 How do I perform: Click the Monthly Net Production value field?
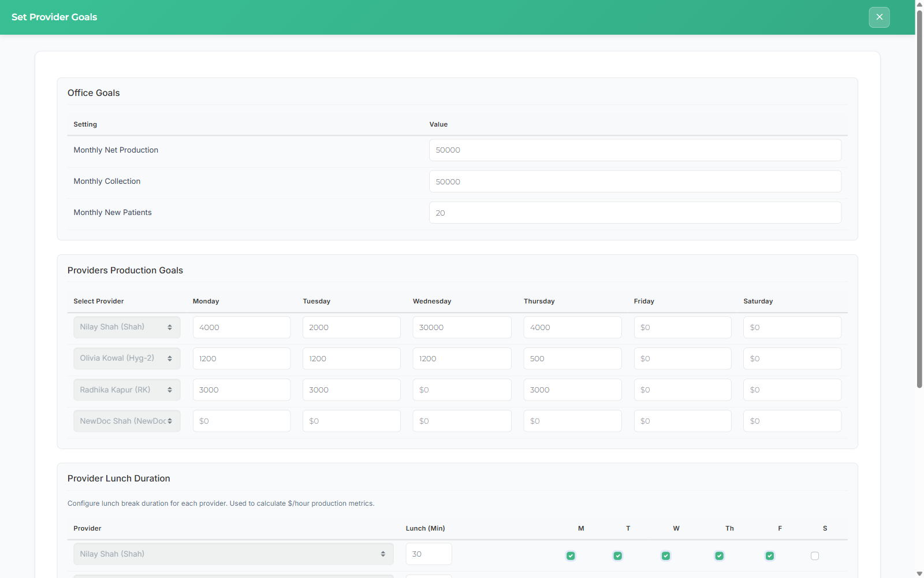coord(635,150)
